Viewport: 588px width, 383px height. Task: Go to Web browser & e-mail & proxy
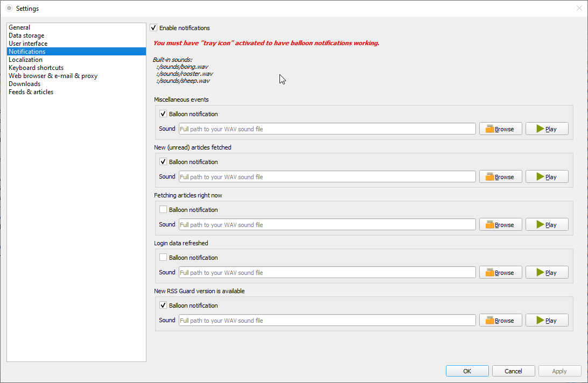(53, 76)
